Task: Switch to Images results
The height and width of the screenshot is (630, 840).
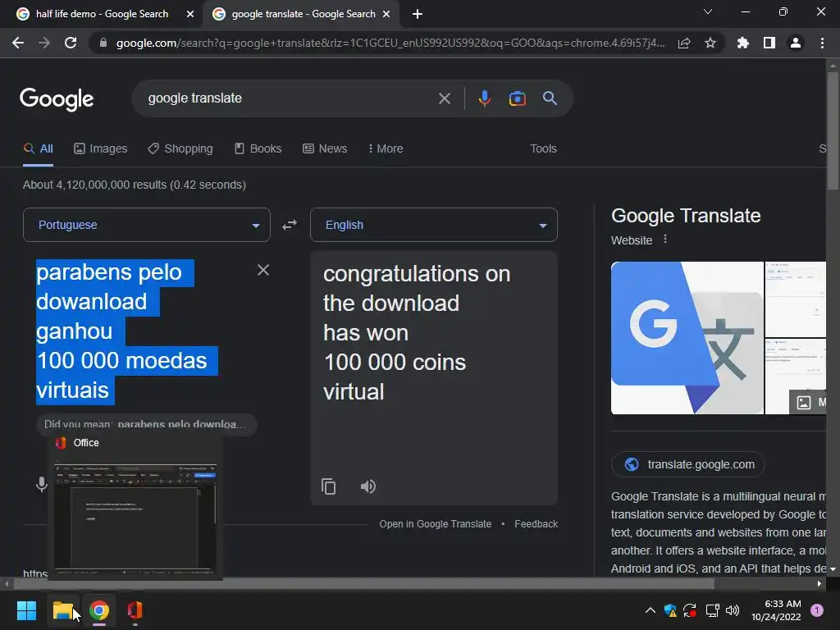Action: click(101, 148)
